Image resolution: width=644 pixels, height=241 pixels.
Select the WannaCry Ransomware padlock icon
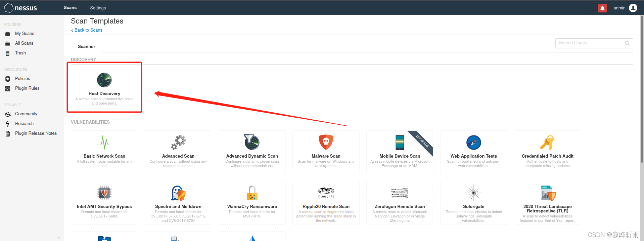[252, 193]
